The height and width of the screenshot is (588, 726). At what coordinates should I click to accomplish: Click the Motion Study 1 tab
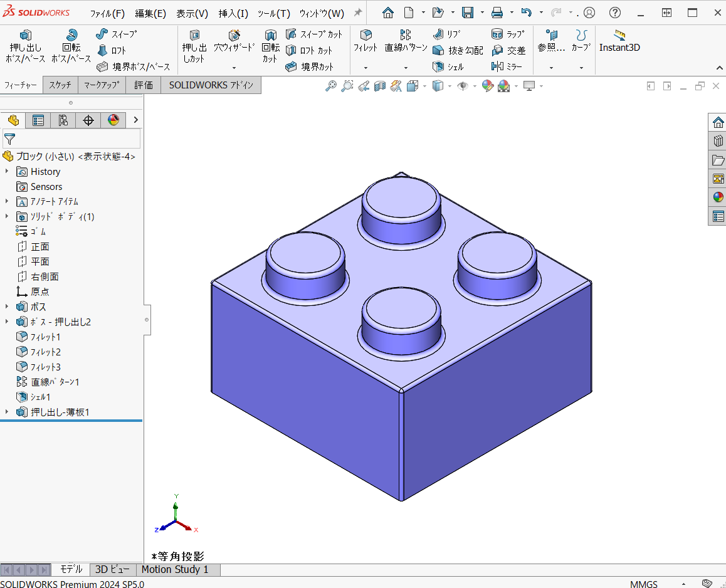[x=174, y=569]
